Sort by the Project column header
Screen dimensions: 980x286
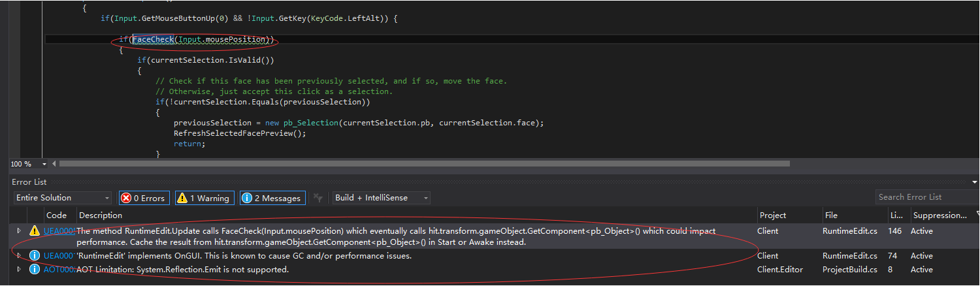point(773,215)
